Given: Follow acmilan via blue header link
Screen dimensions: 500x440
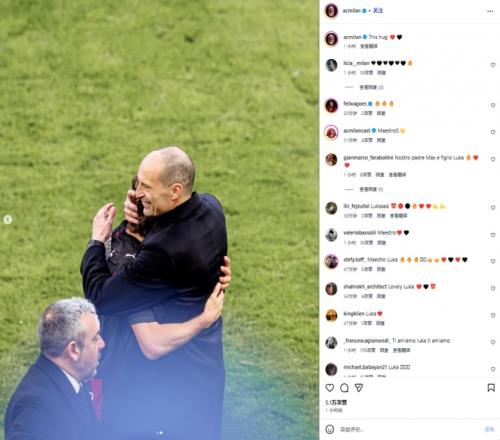Looking at the screenshot, I should (378, 11).
